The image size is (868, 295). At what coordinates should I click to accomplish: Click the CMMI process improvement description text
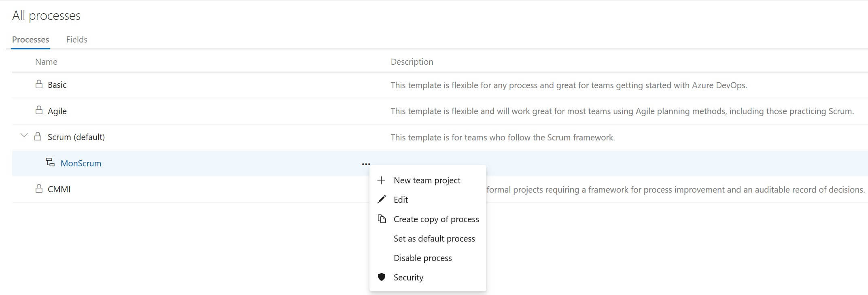(x=675, y=190)
